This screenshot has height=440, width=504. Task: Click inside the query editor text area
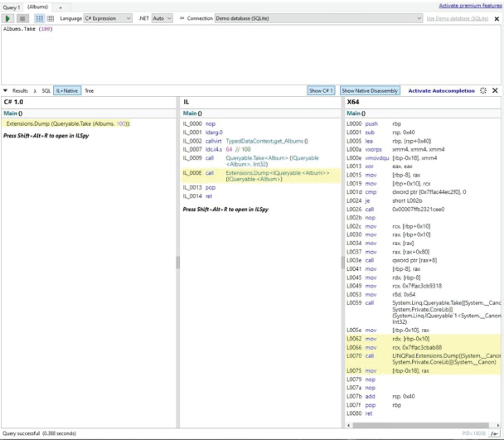click(250, 54)
